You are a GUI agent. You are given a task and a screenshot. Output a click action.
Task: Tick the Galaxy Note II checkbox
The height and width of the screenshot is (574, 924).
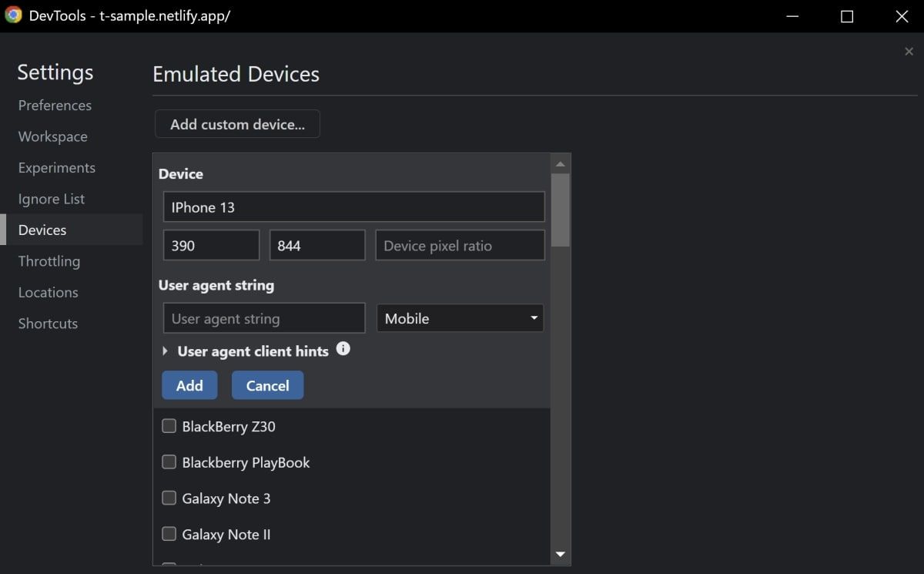[x=169, y=534]
